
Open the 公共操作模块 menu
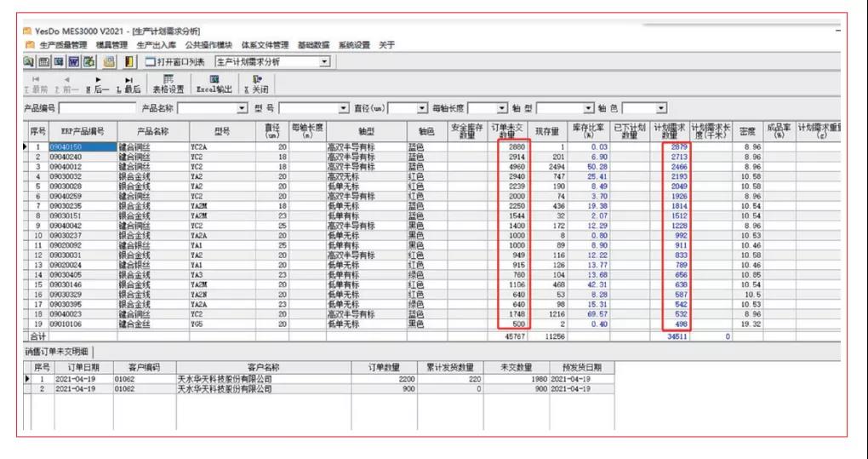208,45
